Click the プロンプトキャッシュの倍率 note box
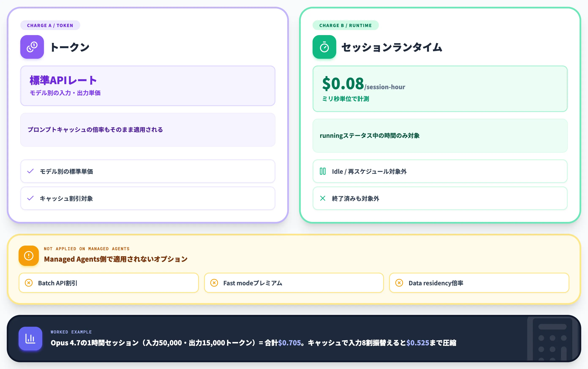 pyautogui.click(x=148, y=130)
